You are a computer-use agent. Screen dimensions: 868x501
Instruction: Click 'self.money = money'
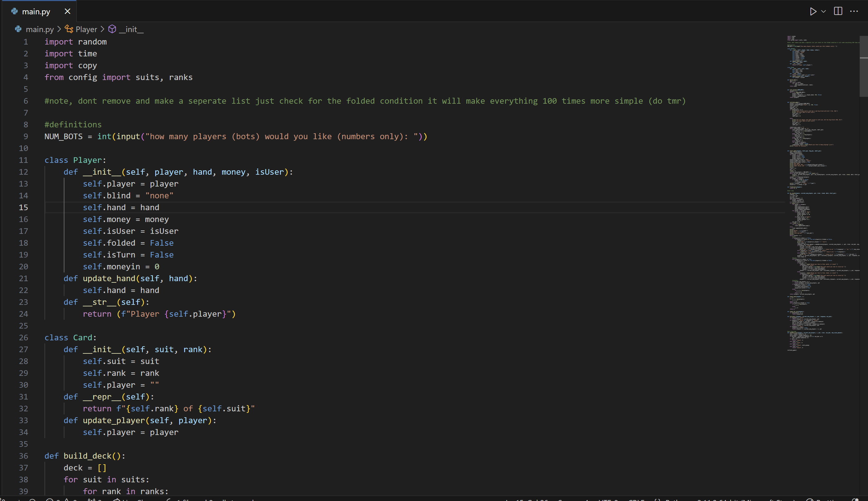pos(126,220)
